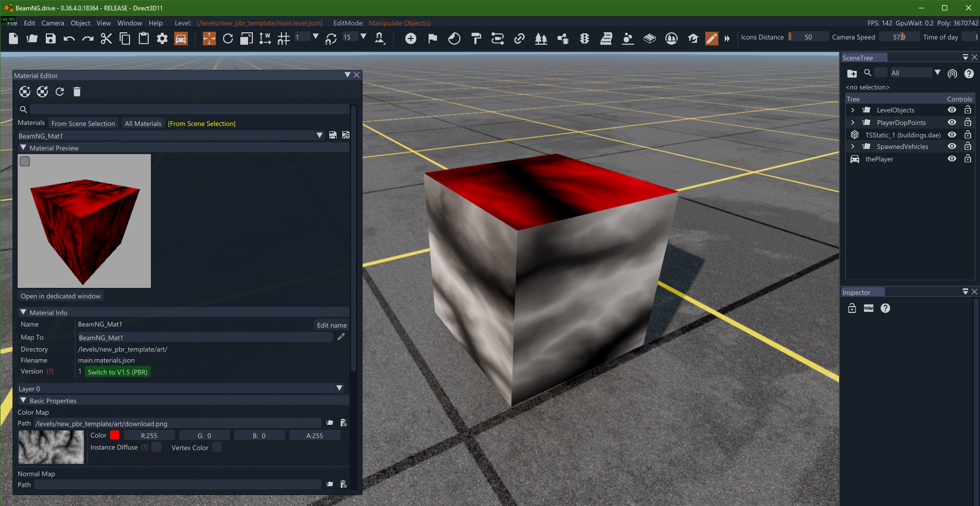Enable the Vertex Color checkbox

(217, 447)
